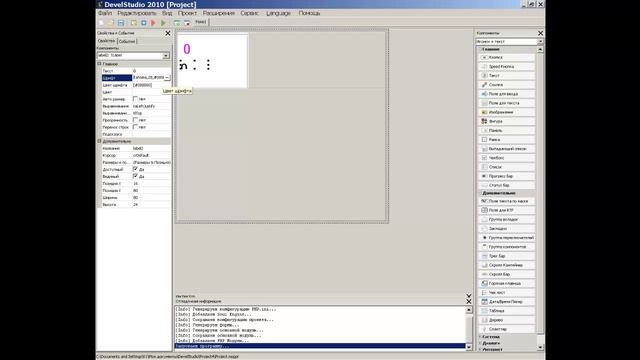Image resolution: width=640 pixels, height=360 pixels.
Task: Collapse the Дополнительные component group header
Action: [x=507, y=193]
